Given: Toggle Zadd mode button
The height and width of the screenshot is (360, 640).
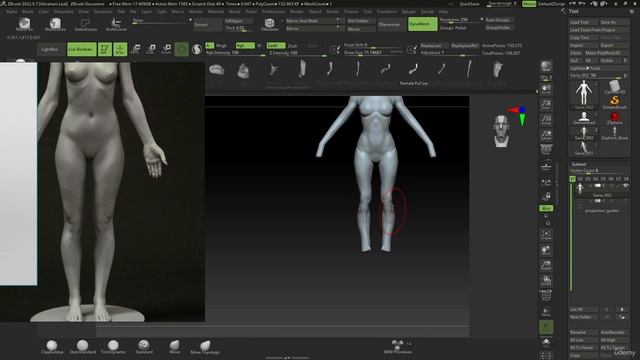Looking at the screenshot, I should [276, 45].
